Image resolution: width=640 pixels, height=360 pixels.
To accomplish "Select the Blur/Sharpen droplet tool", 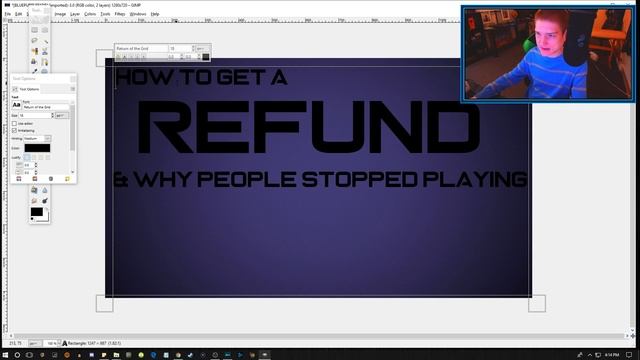I will (x=44, y=190).
